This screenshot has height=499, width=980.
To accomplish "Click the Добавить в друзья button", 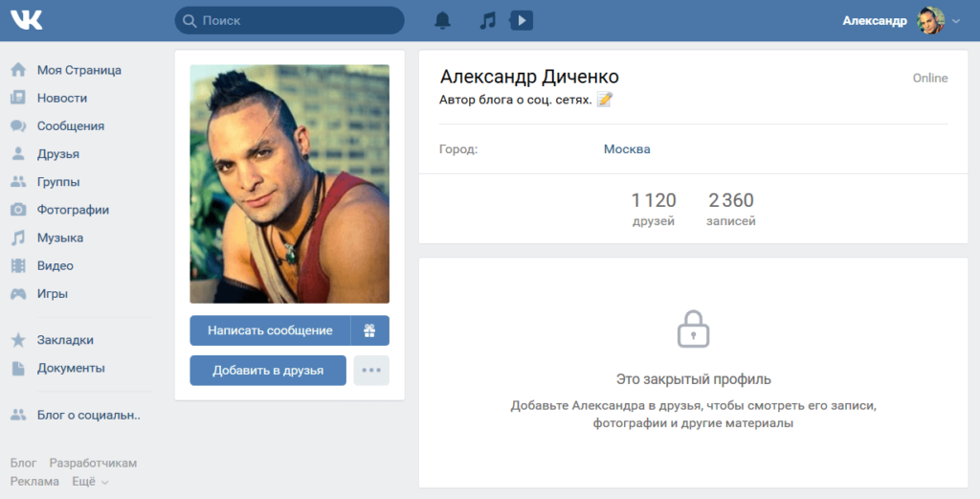I will pos(268,371).
